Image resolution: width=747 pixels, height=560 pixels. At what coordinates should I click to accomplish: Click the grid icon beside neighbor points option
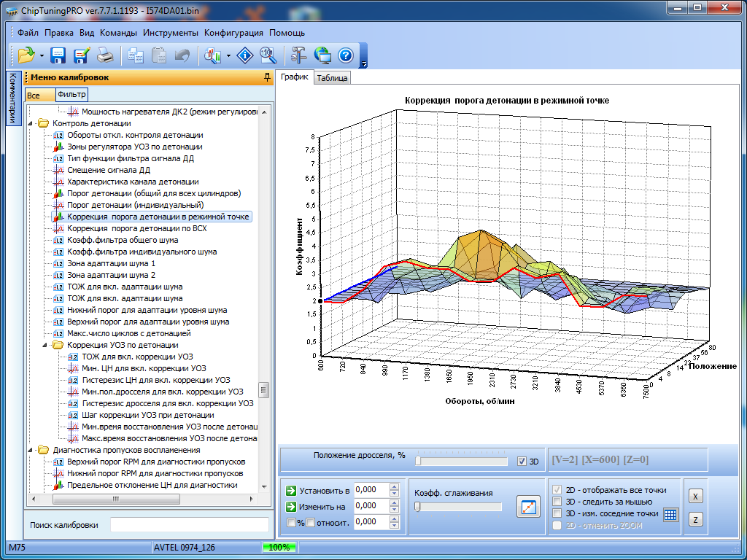670,514
